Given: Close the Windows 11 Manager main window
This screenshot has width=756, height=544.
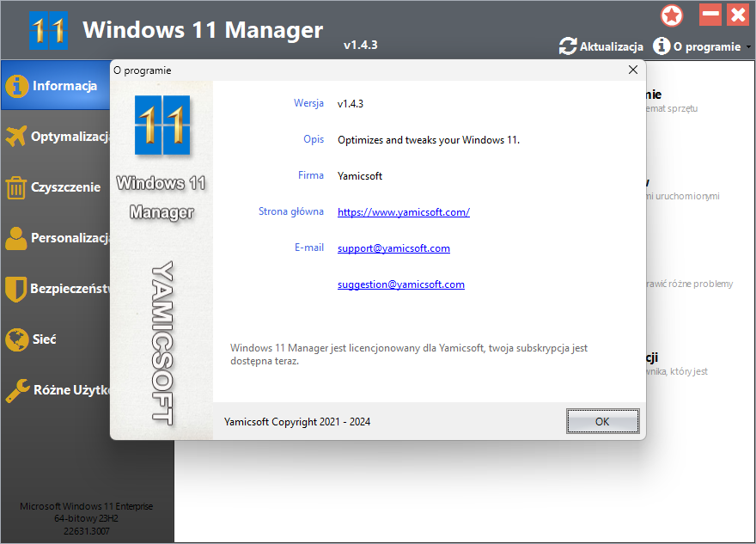Looking at the screenshot, I should tap(738, 15).
